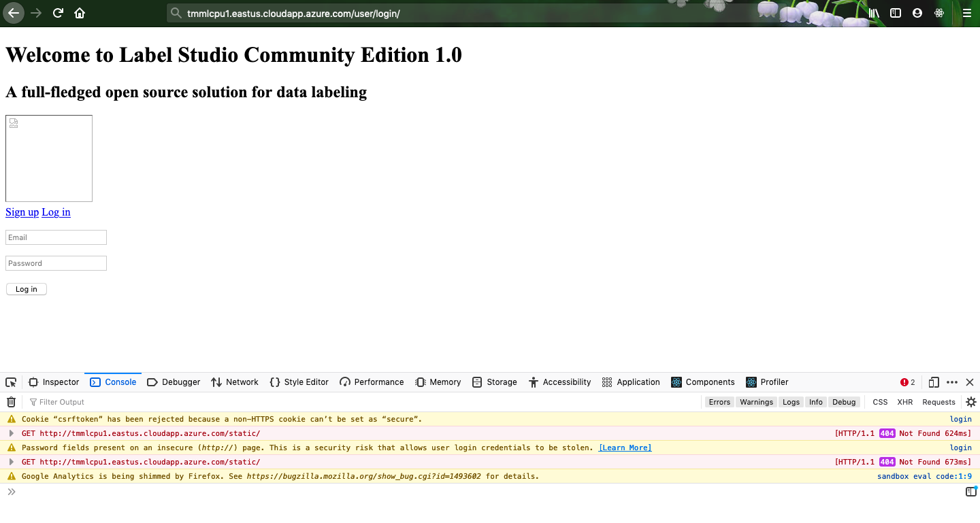Click the search magnifier in address bar

pyautogui.click(x=176, y=13)
